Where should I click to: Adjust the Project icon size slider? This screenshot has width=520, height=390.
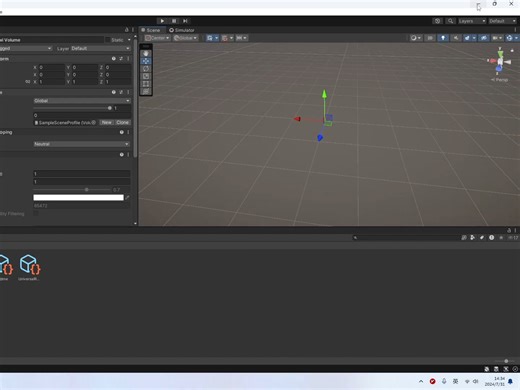point(506,361)
